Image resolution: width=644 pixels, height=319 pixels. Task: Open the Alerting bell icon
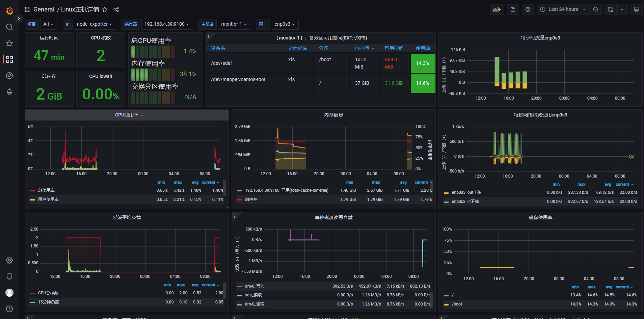click(x=9, y=92)
